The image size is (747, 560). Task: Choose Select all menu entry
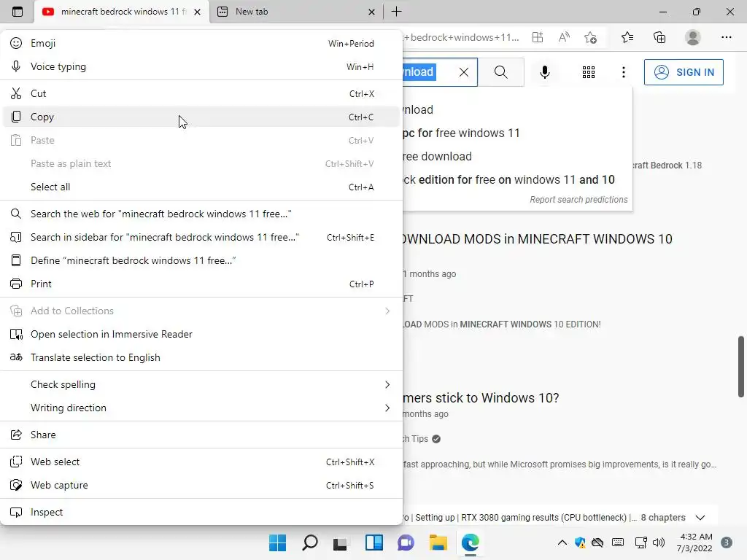click(x=201, y=187)
